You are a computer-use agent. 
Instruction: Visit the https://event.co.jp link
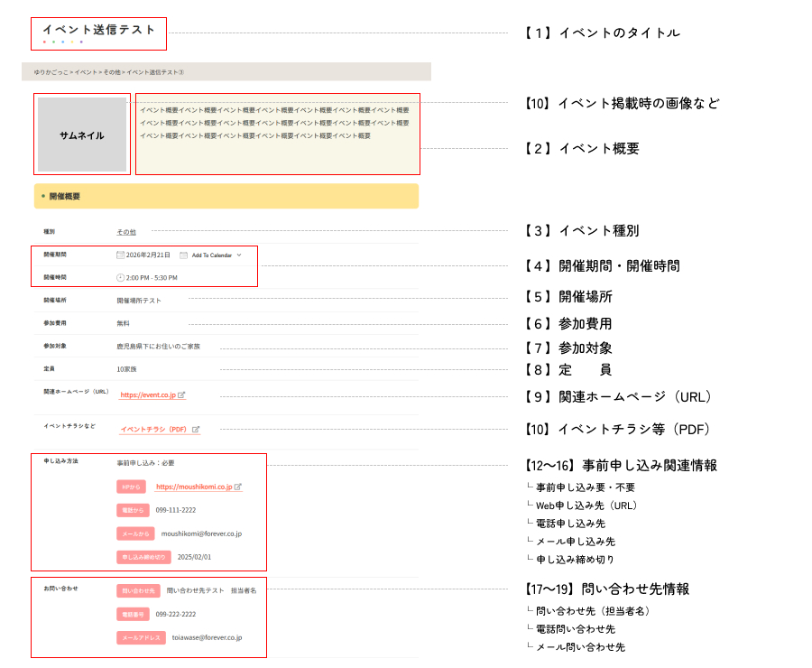(147, 395)
